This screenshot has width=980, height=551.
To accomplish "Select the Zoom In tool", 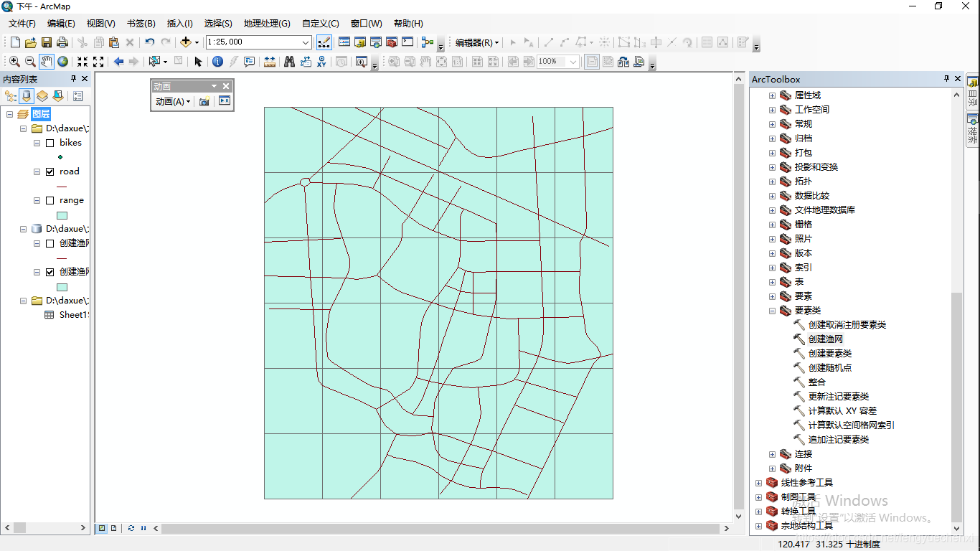I will coord(14,62).
